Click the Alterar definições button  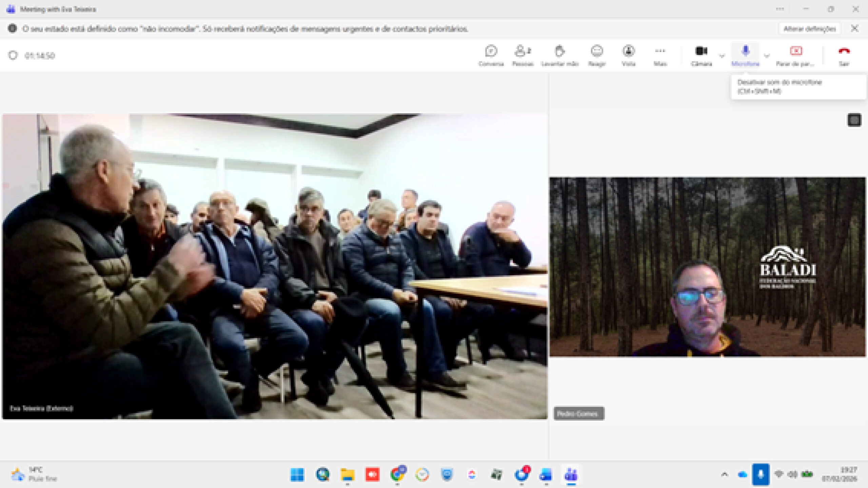pyautogui.click(x=809, y=29)
